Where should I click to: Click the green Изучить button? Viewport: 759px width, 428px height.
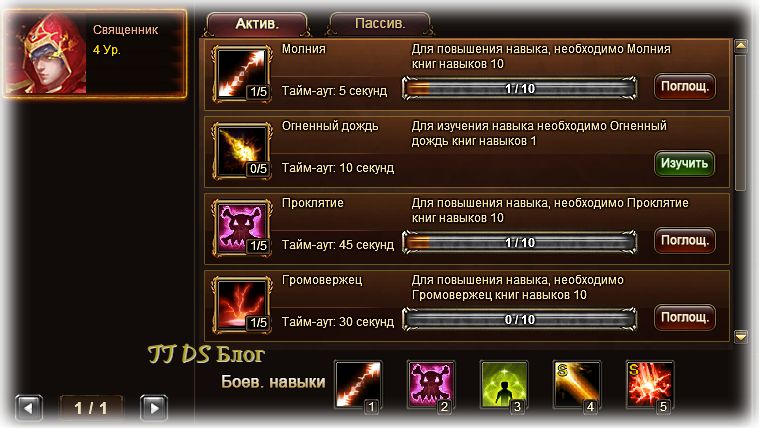point(684,163)
